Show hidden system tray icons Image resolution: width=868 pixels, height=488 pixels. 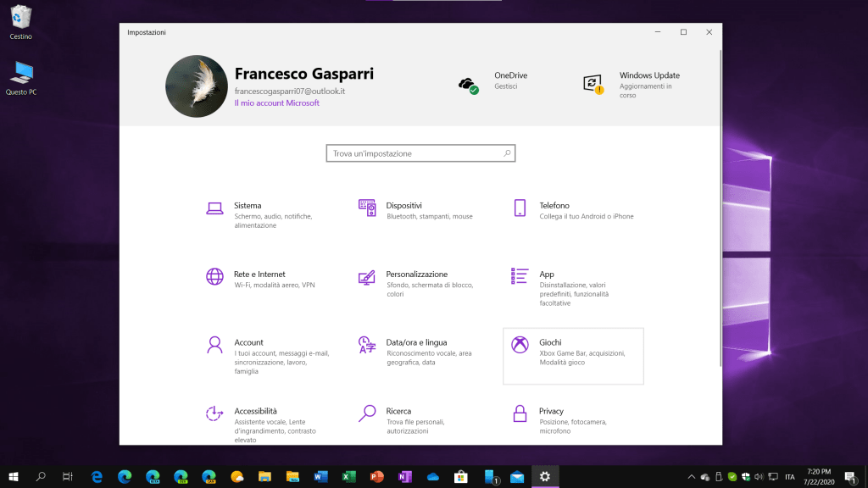[x=691, y=477]
